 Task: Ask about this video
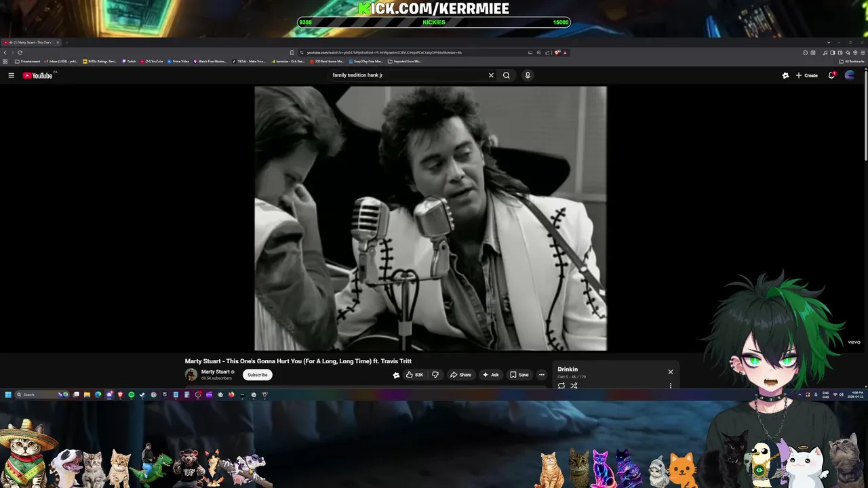pos(491,375)
